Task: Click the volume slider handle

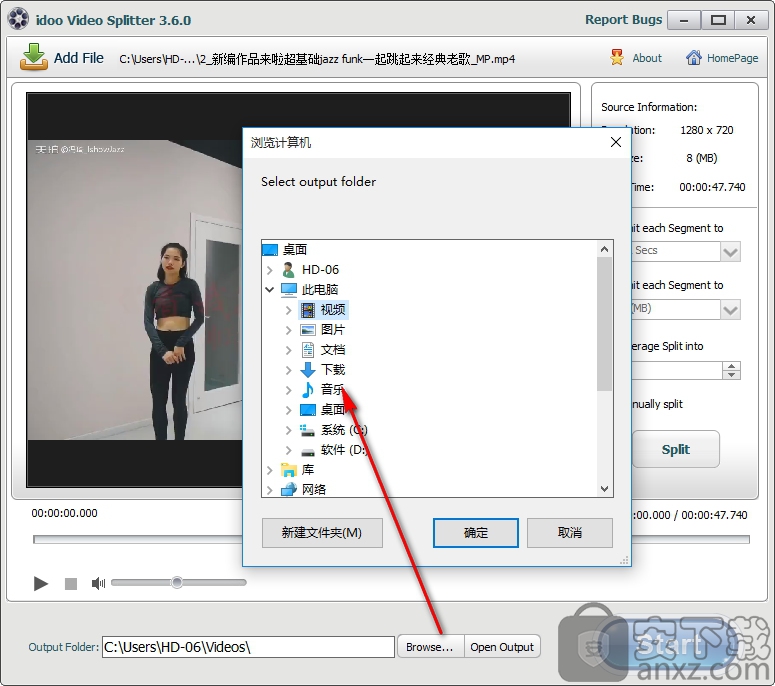Action: (177, 583)
